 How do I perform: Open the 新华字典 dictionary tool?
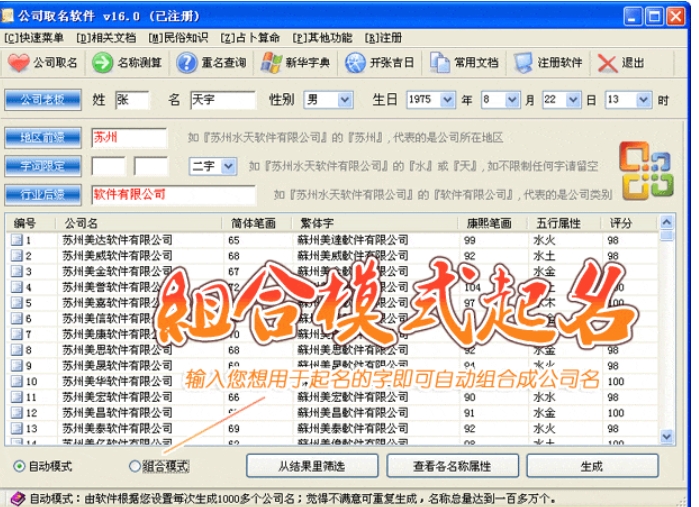pos(270,63)
